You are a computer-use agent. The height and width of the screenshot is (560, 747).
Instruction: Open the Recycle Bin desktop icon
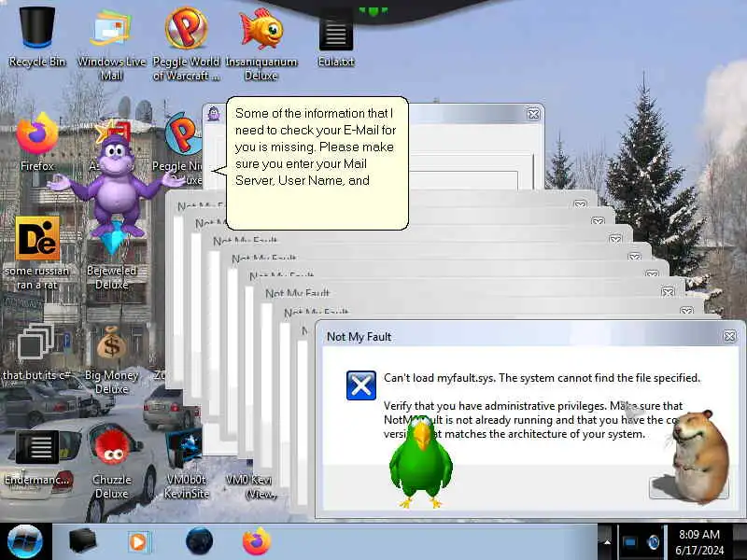point(37,37)
